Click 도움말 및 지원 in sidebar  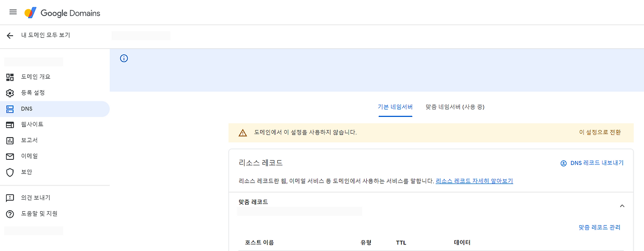pos(39,214)
